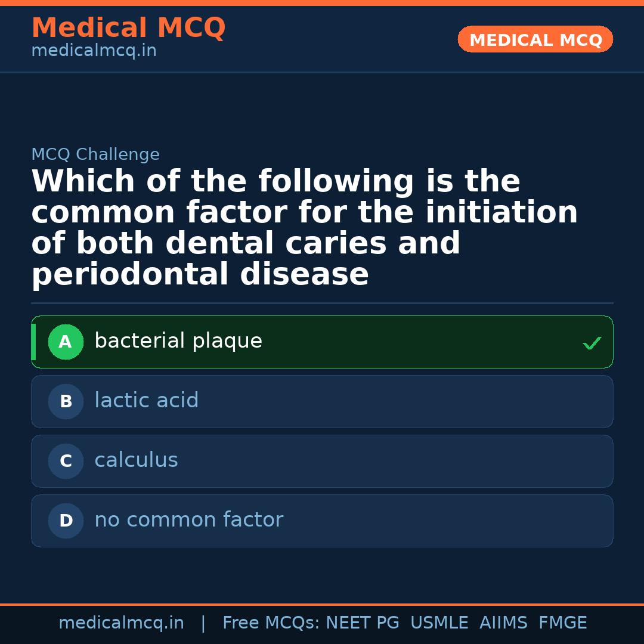Pick the 'no common factor' answer
The height and width of the screenshot is (644, 644).
[188, 520]
